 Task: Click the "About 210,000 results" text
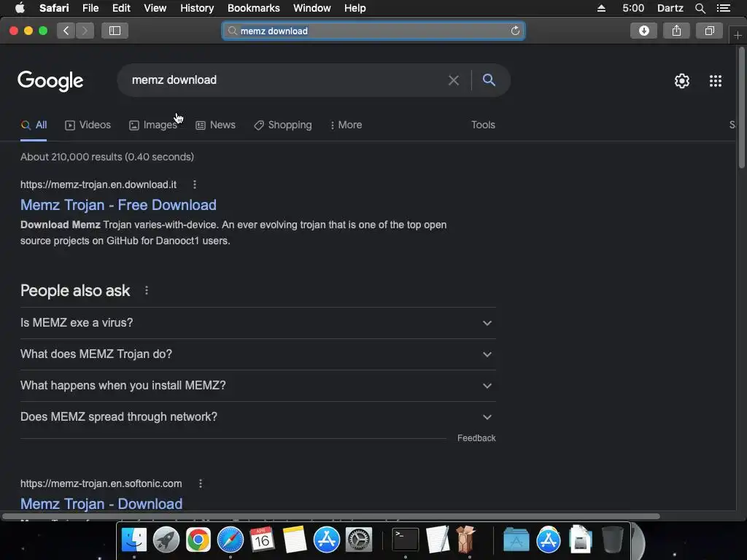click(x=107, y=157)
